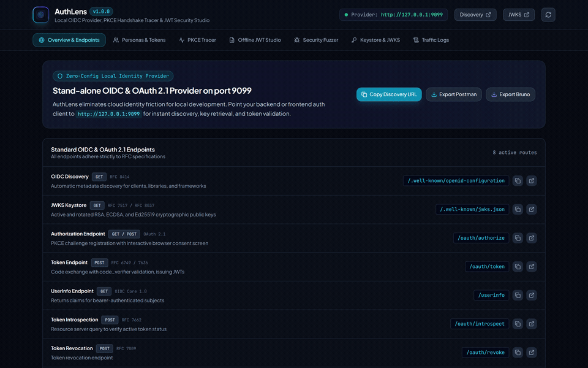Open Authorization Endpoint in new tab
The width and height of the screenshot is (588, 368).
532,238
